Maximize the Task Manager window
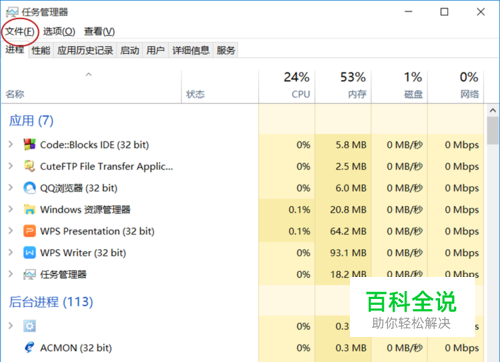Viewport: 500px width, 362px height. (444, 12)
